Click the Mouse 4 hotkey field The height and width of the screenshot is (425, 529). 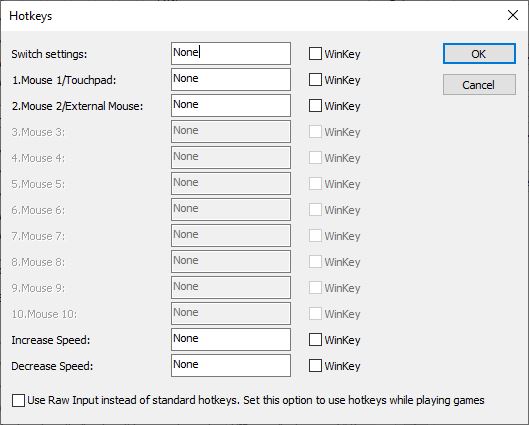coord(231,157)
